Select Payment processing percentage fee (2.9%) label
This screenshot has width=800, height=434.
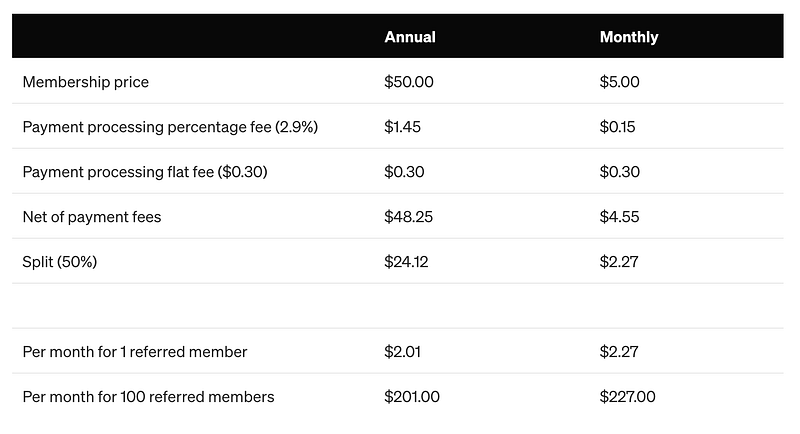(x=170, y=127)
